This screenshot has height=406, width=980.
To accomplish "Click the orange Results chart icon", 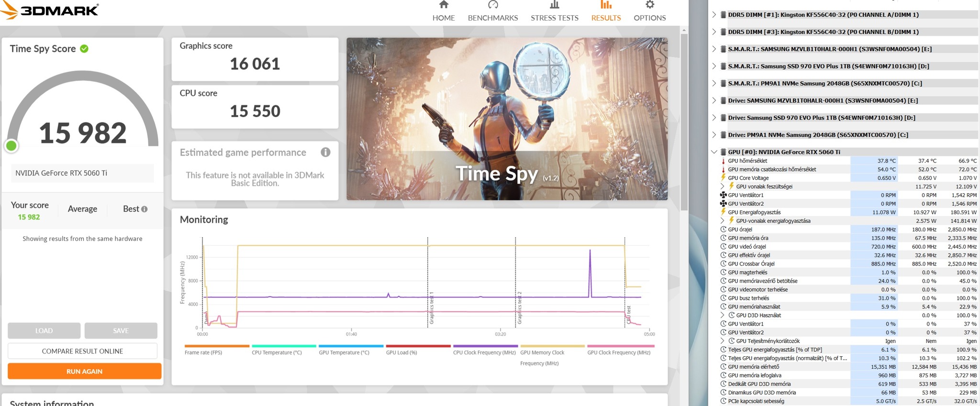I will point(606,5).
